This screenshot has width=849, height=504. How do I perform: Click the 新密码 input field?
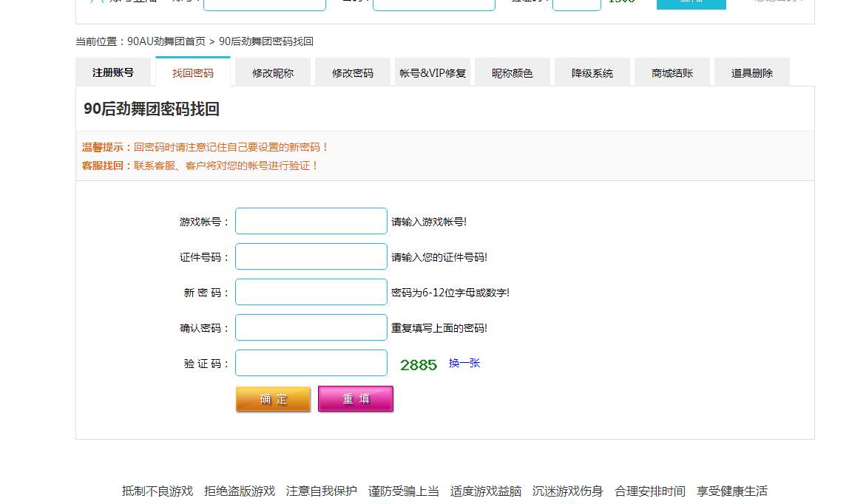[311, 292]
